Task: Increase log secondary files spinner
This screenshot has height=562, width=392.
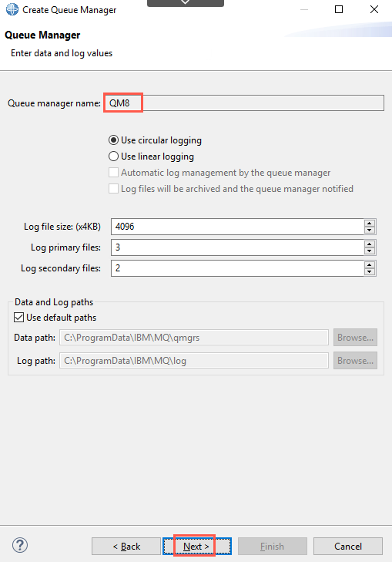Action: 370,264
